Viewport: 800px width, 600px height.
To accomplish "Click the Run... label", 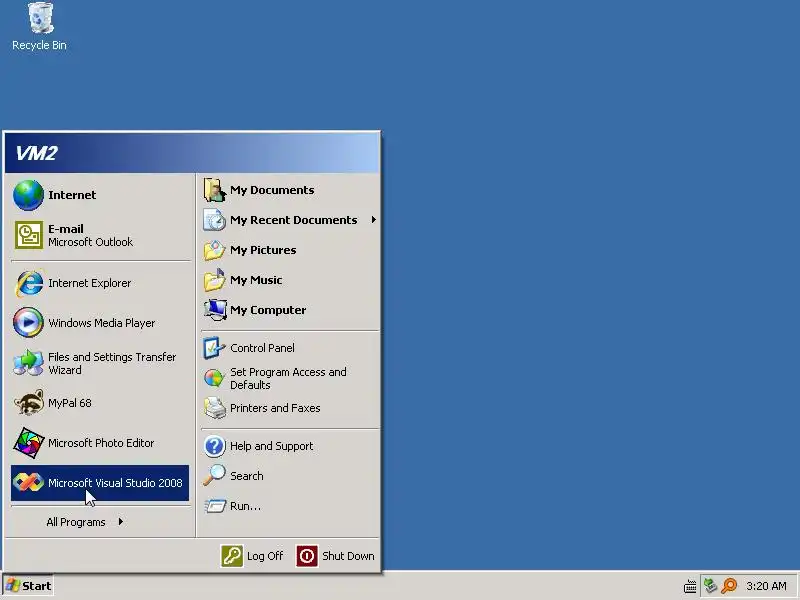I will tap(245, 506).
